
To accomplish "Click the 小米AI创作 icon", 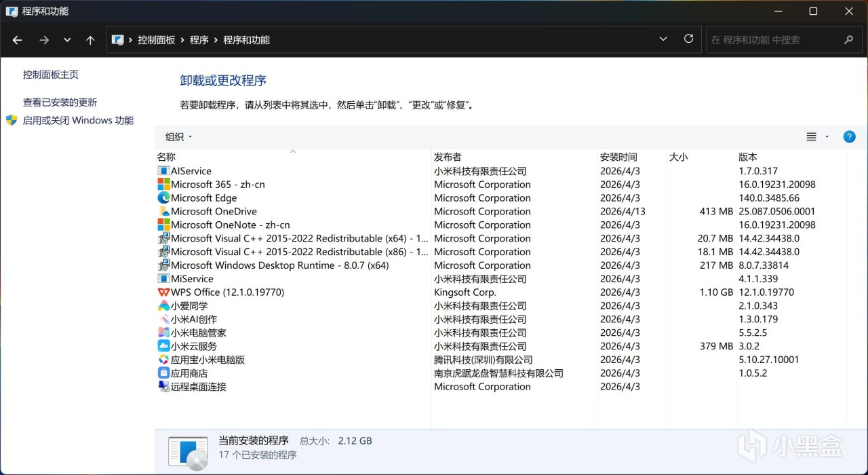I will pyautogui.click(x=163, y=319).
